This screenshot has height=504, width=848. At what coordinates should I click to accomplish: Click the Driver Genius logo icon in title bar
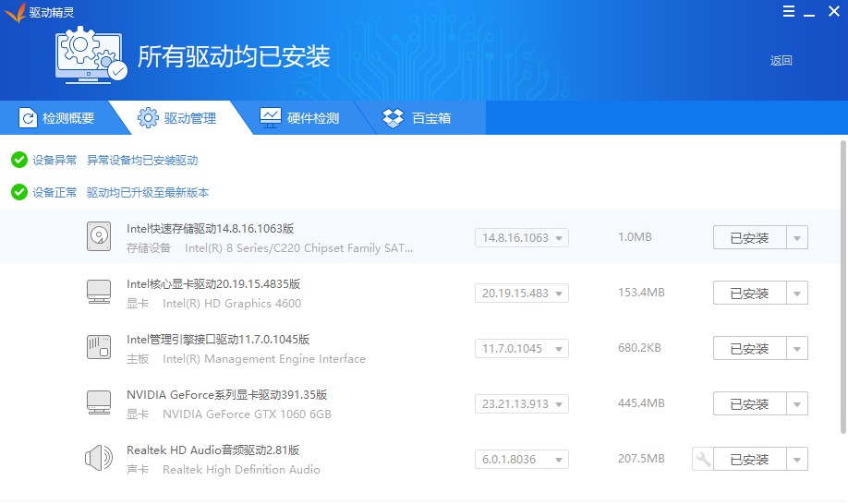coord(15,12)
